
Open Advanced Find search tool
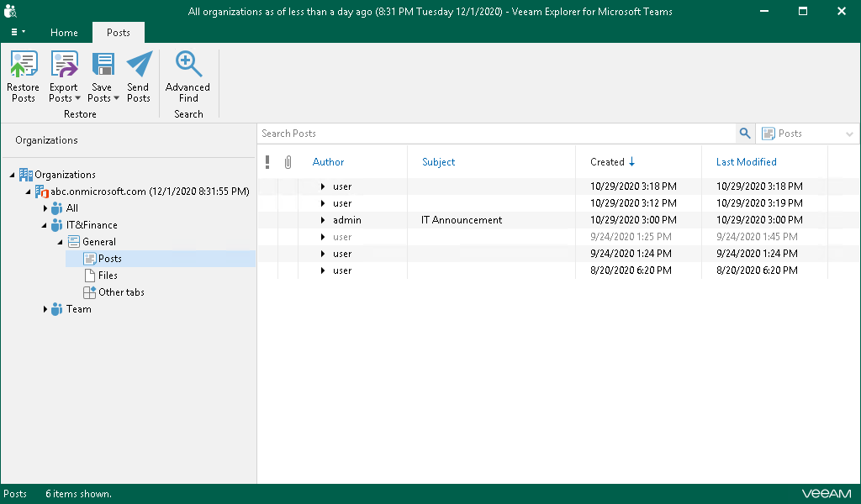[188, 66]
